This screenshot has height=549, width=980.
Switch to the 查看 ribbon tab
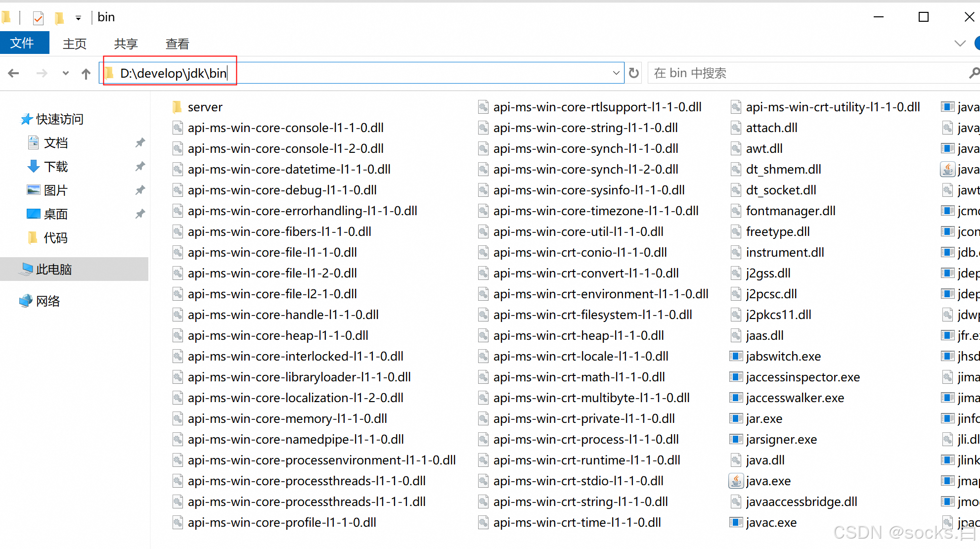click(x=178, y=44)
